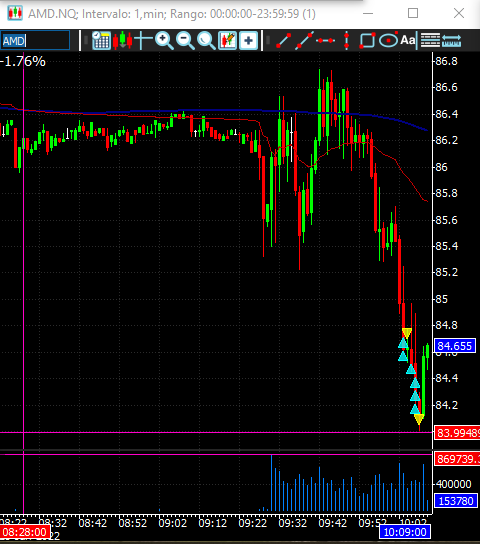480x544 pixels.
Task: Select the ellipse drawing tool
Action: click(x=388, y=41)
